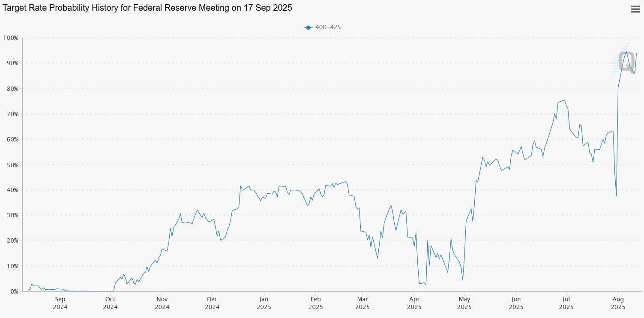Image resolution: width=644 pixels, height=318 pixels.
Task: Click the 80% y-axis label
Action: (12, 89)
